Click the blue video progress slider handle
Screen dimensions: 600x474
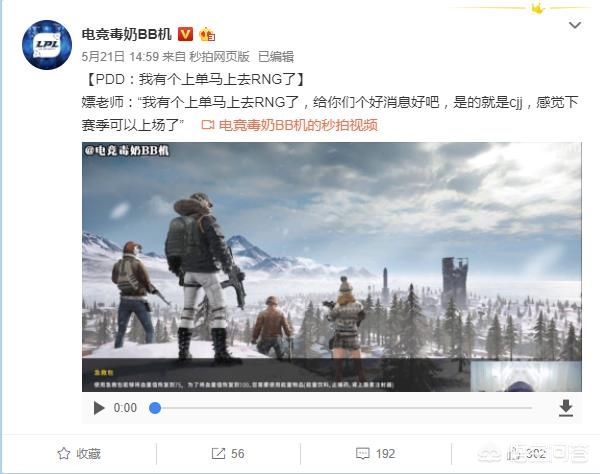[155, 408]
